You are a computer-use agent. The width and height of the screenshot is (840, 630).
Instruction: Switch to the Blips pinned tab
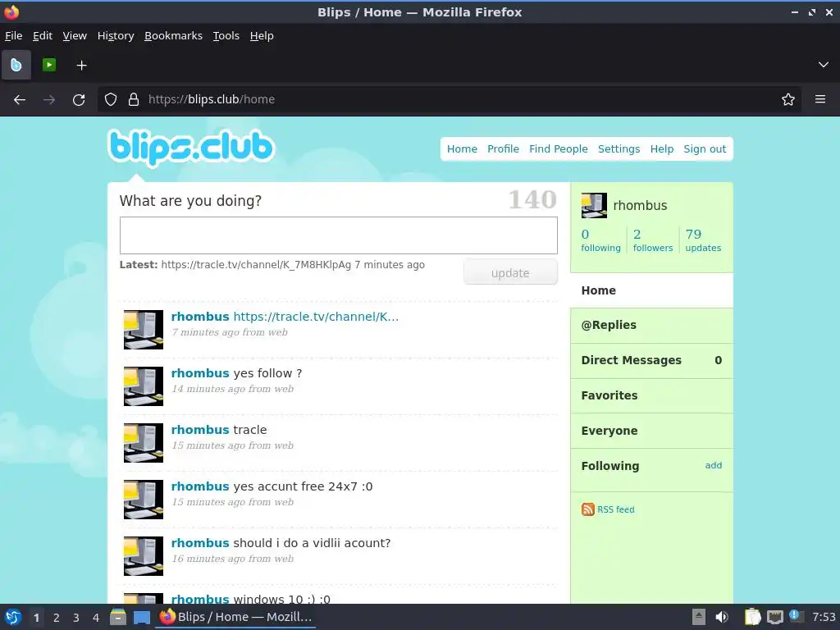[x=16, y=65]
